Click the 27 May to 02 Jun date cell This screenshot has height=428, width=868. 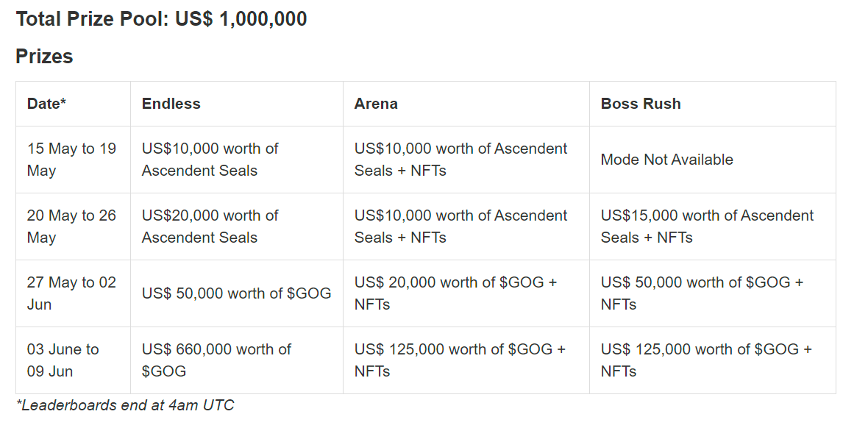tap(71, 293)
